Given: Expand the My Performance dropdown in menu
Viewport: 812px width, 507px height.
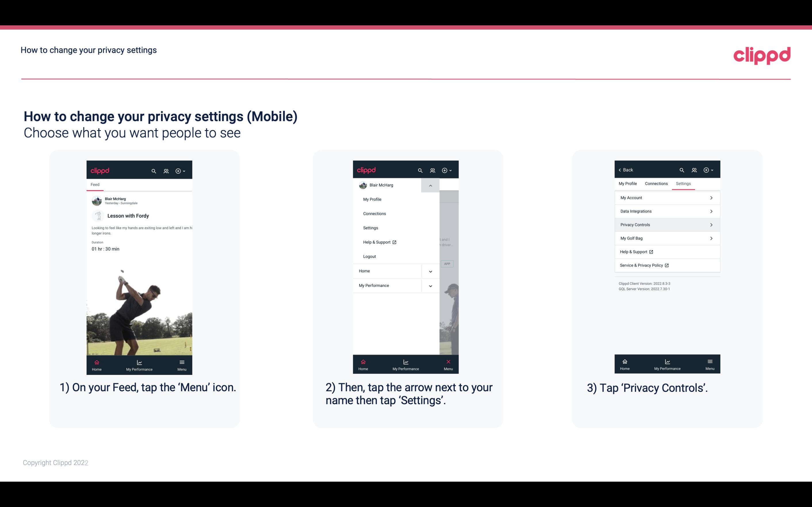Looking at the screenshot, I should tap(430, 286).
